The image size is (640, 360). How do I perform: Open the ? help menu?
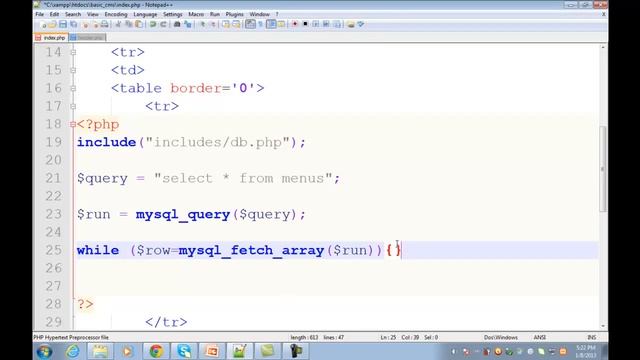[277, 14]
